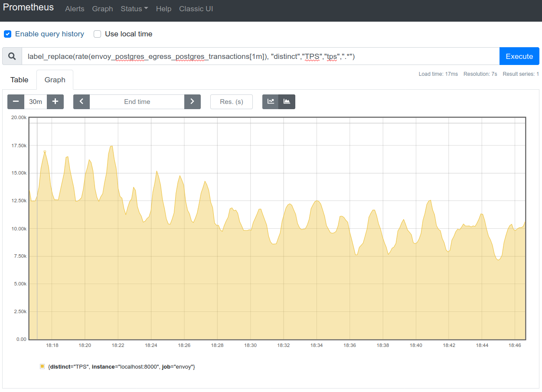The width and height of the screenshot is (542, 392).
Task: Click the search magnifier icon beside query
Action: 12,56
